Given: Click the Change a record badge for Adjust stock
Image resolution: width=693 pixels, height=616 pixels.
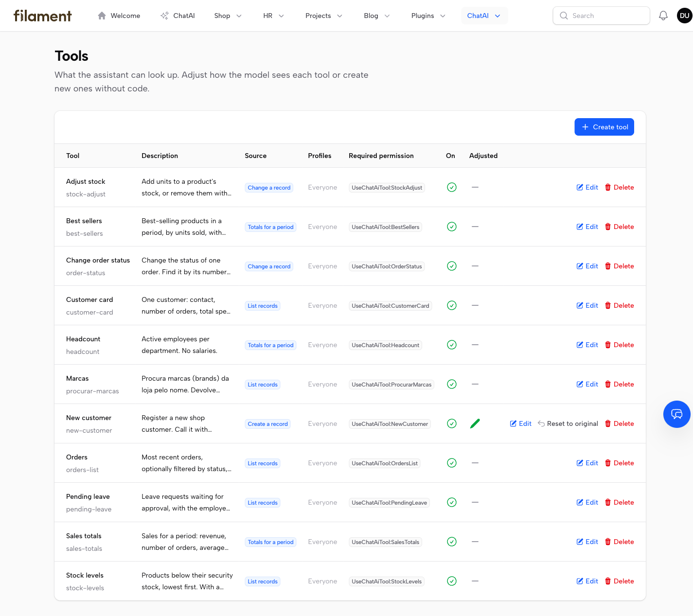Looking at the screenshot, I should pos(269,188).
